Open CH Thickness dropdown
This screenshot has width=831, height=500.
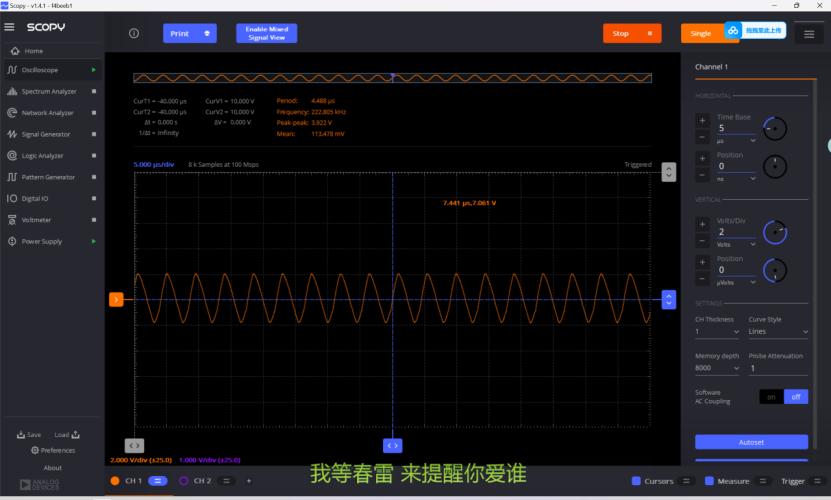pyautogui.click(x=717, y=331)
